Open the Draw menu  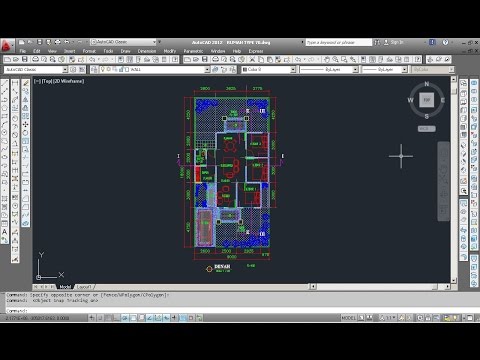click(x=125, y=51)
